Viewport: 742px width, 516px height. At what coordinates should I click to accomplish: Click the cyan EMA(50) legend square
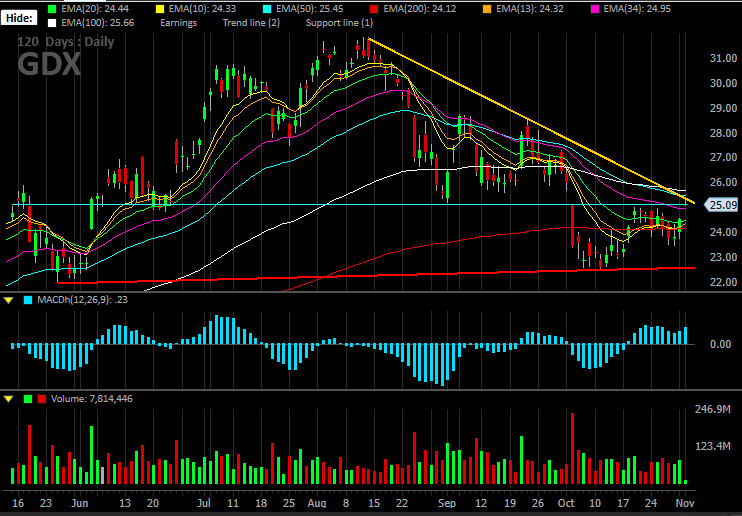[x=266, y=9]
